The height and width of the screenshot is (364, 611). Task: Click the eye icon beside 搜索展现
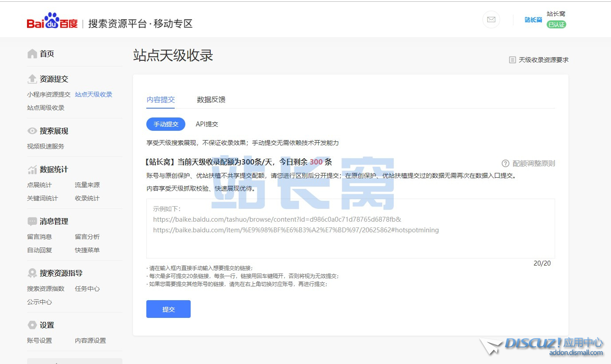point(32,131)
